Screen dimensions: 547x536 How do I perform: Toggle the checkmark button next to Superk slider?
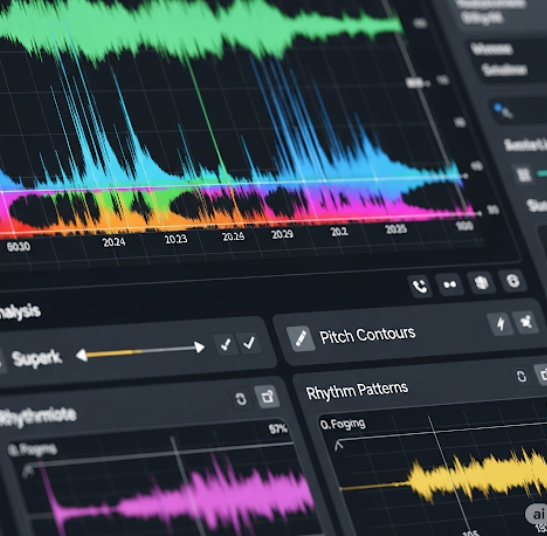249,343
